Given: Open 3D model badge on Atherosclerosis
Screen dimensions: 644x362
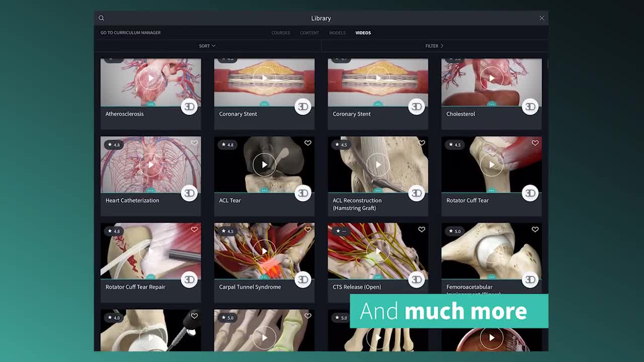Looking at the screenshot, I should [189, 107].
